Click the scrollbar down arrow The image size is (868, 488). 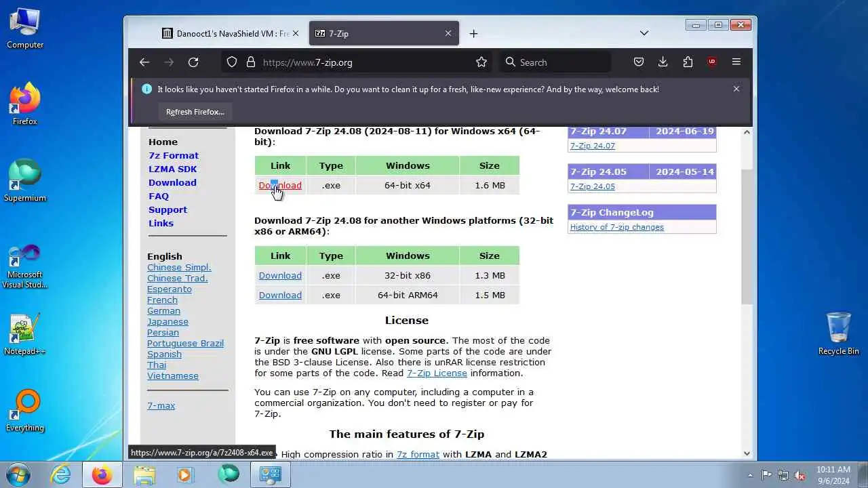point(747,453)
